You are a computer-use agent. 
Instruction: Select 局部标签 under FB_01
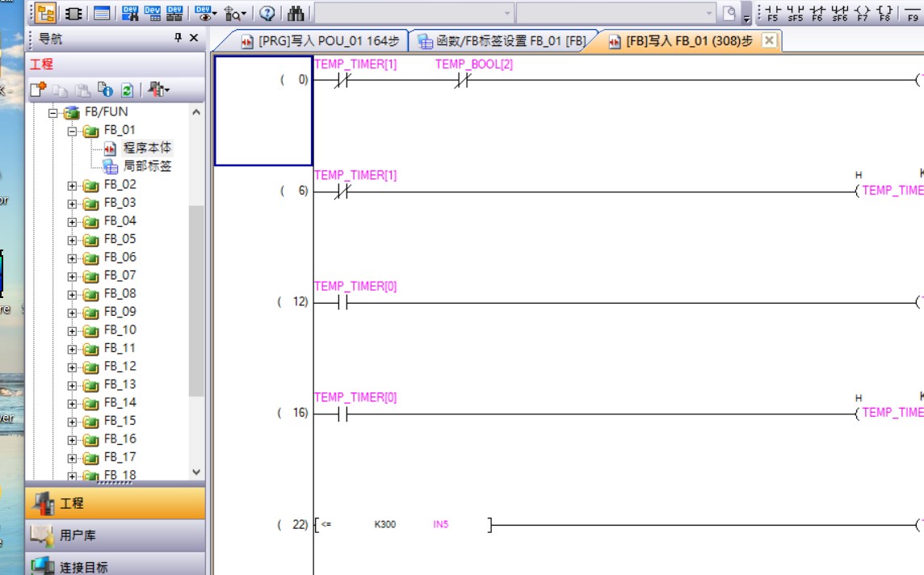tap(147, 166)
